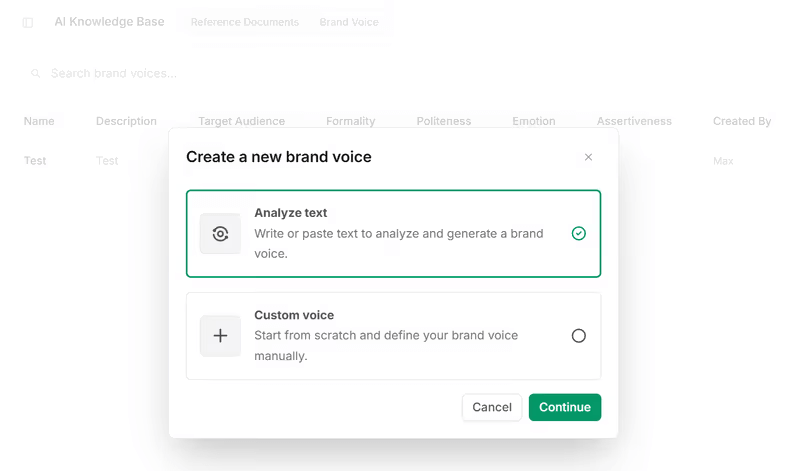Click the Created By column header
This screenshot has height=471, width=800.
point(741,121)
